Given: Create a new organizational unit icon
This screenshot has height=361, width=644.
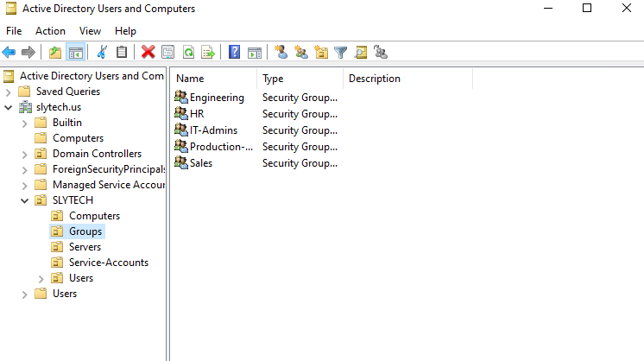Looking at the screenshot, I should pyautogui.click(x=321, y=52).
